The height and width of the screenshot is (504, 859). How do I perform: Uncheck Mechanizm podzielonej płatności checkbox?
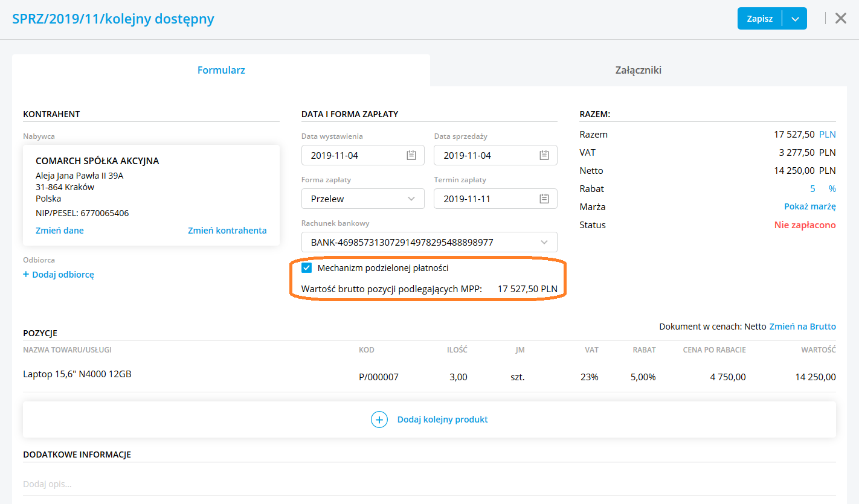[307, 268]
